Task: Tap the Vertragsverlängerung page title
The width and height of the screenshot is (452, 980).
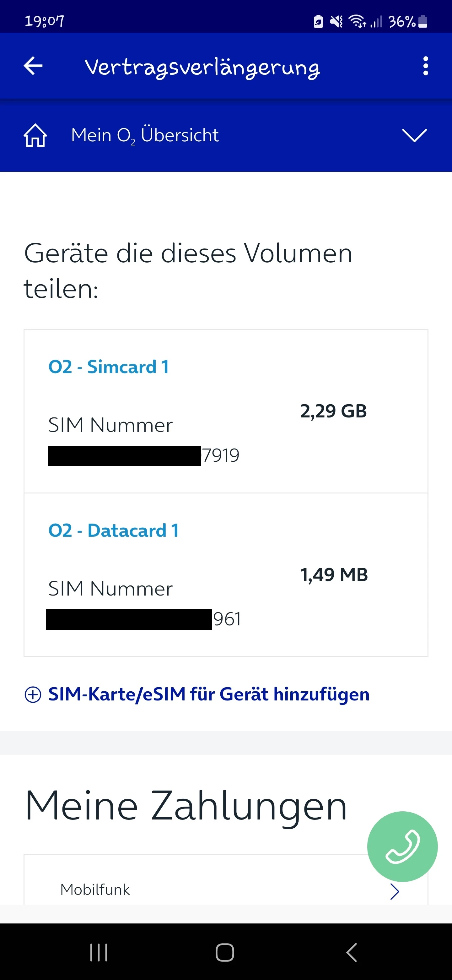Action: [x=202, y=67]
